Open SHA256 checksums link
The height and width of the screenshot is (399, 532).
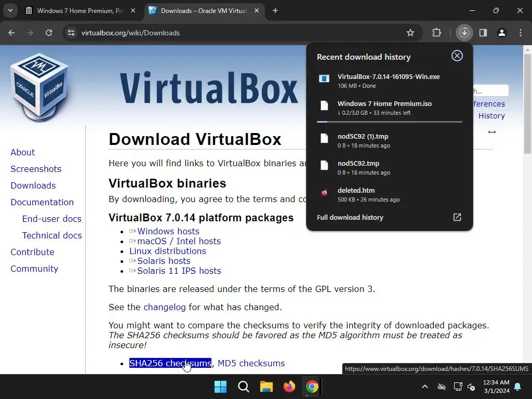click(x=170, y=363)
